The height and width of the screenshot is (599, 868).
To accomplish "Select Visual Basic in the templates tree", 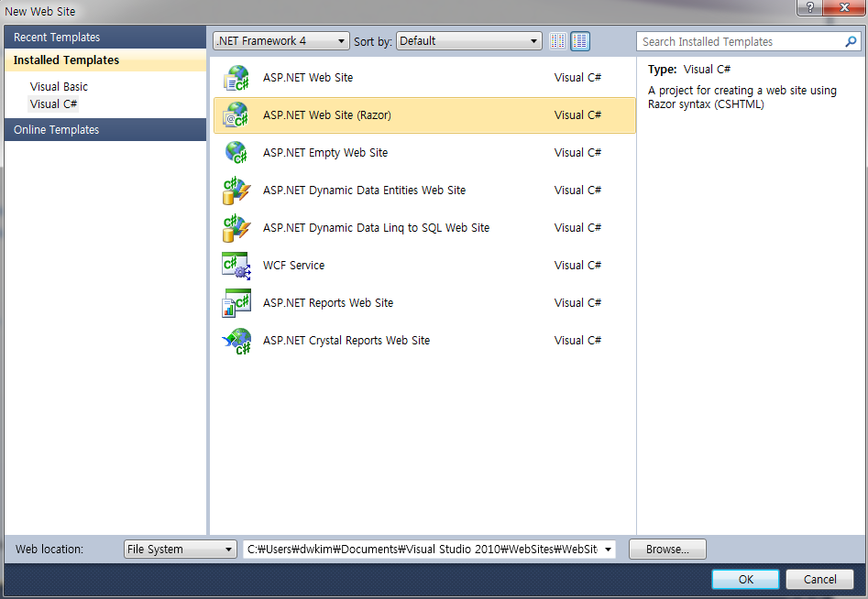I will (59, 87).
